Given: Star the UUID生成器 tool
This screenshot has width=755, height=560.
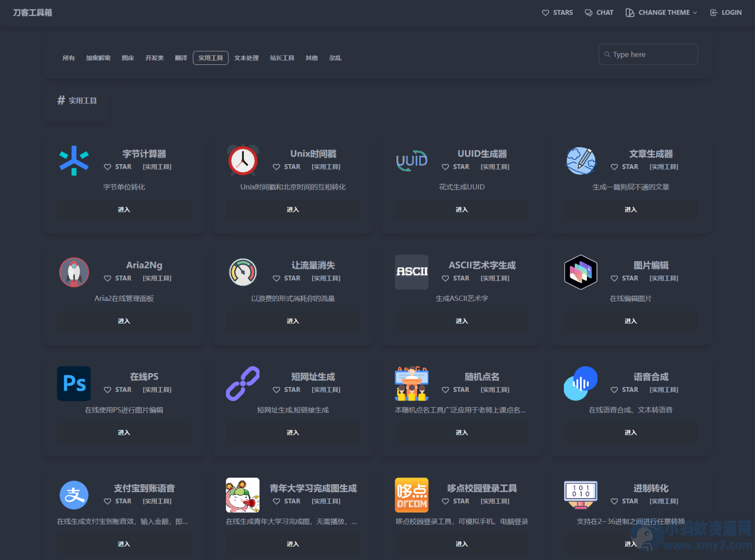Looking at the screenshot, I should coord(456,167).
